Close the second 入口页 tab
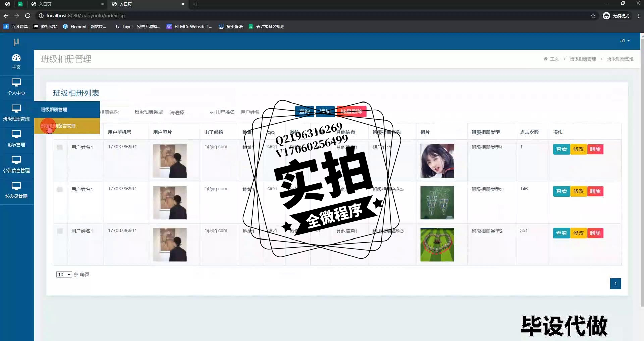644x341 pixels. (183, 4)
